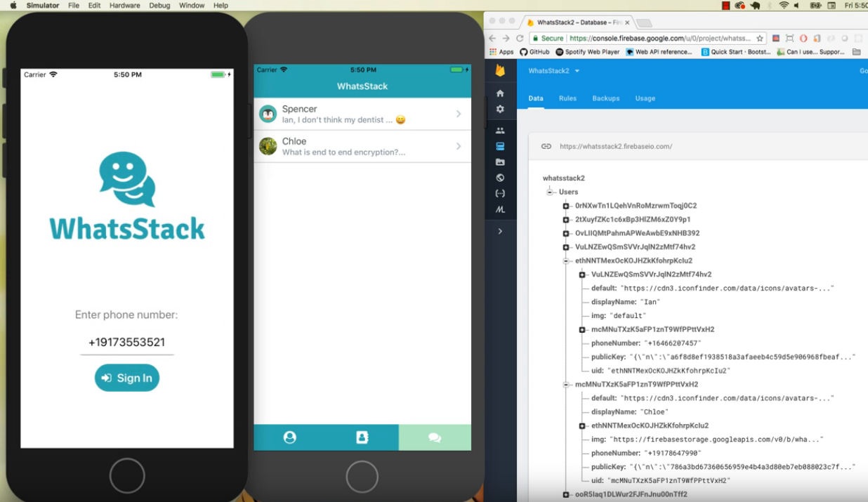Expand the Firebase sidebar navigation

click(500, 231)
